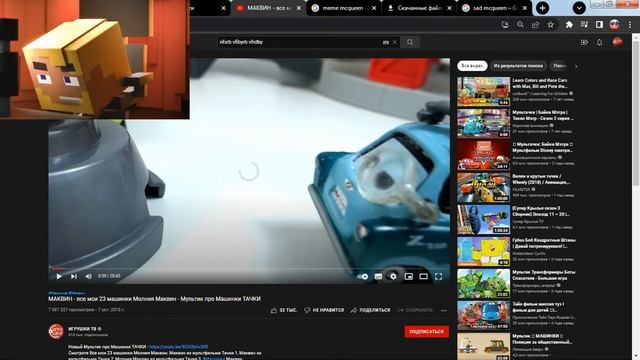Click the zoom magnifier icon in the address bar
Image resolution: width=640 pixels, height=360 pixels.
click(520, 24)
